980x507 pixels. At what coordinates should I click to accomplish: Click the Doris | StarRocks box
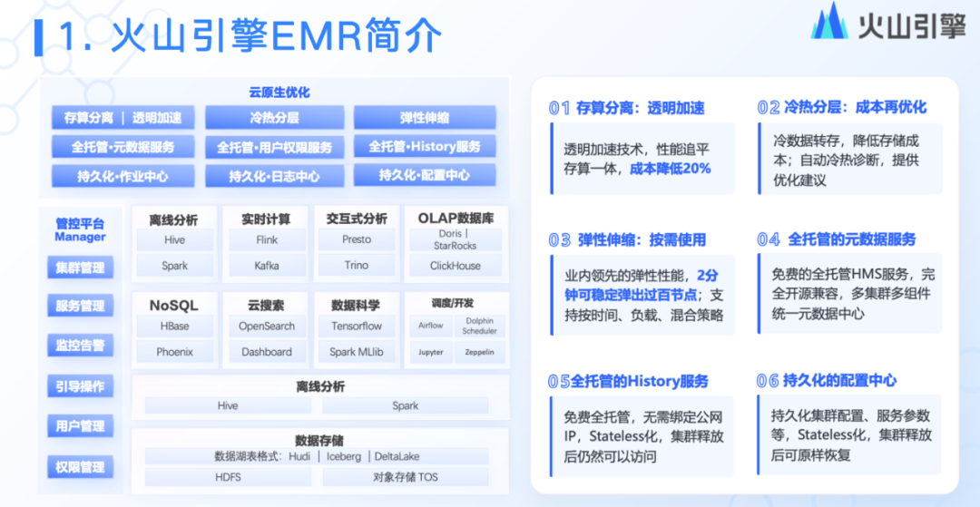[x=456, y=239]
